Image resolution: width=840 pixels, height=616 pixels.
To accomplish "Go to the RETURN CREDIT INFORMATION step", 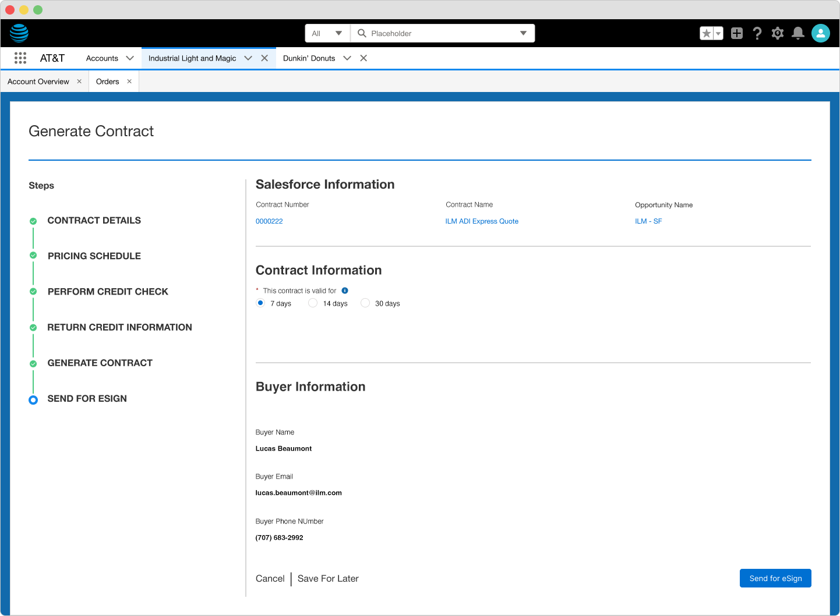I will pyautogui.click(x=119, y=327).
